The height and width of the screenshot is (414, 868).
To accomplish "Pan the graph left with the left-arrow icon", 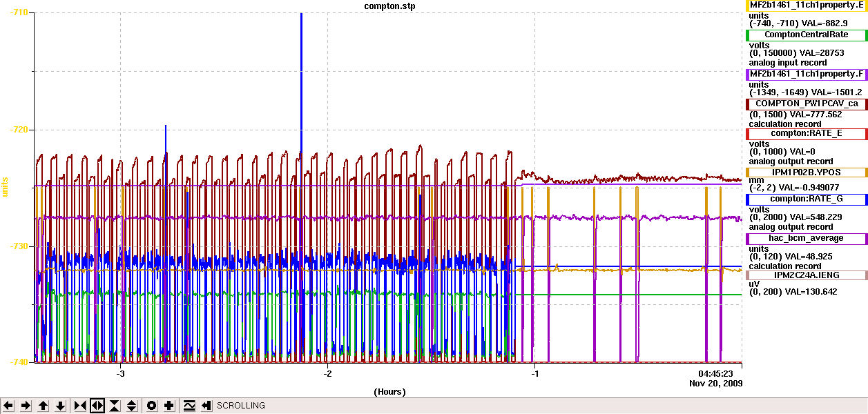I will click(9, 406).
